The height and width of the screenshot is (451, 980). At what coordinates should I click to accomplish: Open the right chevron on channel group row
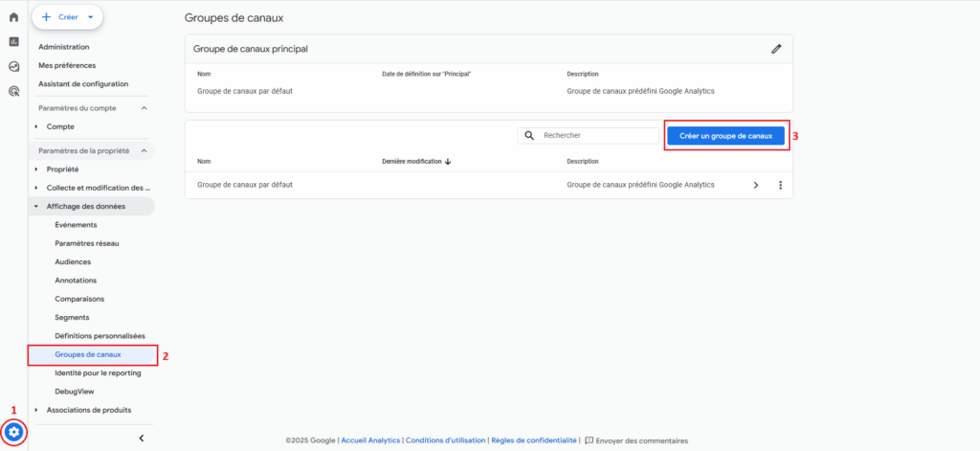tap(755, 185)
